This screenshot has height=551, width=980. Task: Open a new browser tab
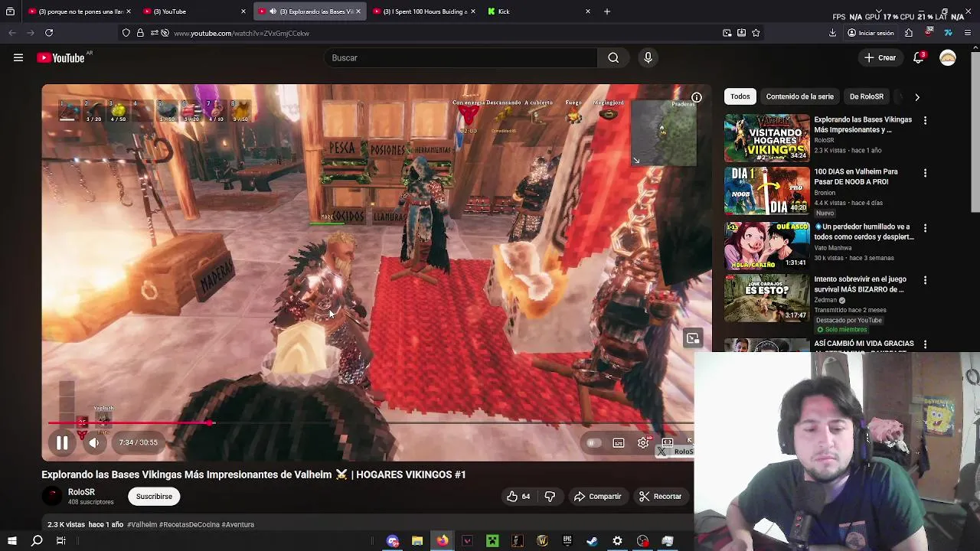(x=607, y=11)
